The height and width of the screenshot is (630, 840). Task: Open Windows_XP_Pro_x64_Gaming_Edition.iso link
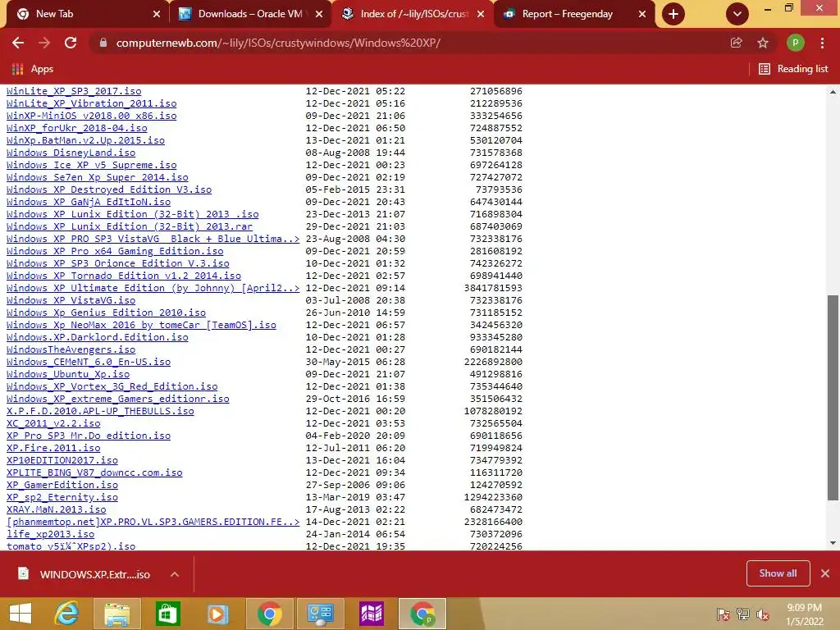click(x=115, y=251)
